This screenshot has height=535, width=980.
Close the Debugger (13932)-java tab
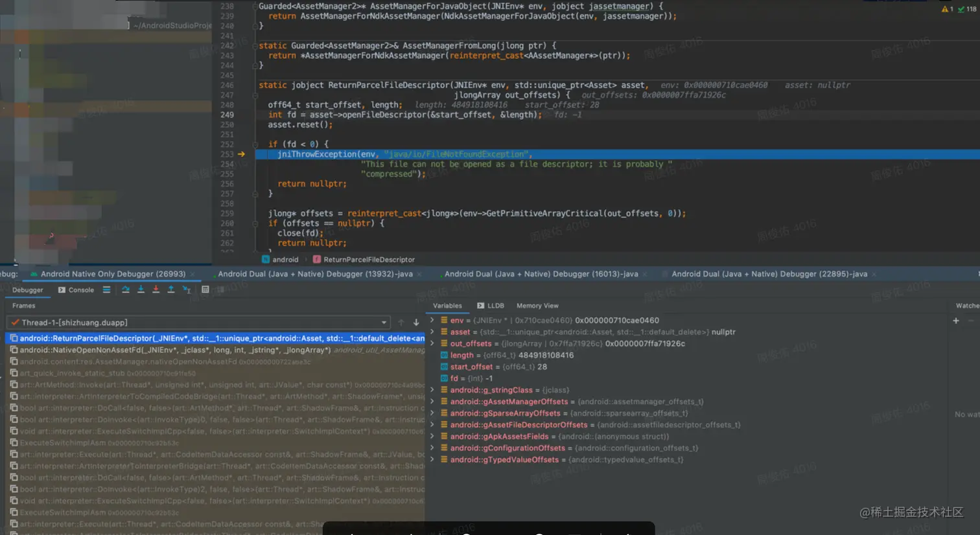click(x=419, y=275)
